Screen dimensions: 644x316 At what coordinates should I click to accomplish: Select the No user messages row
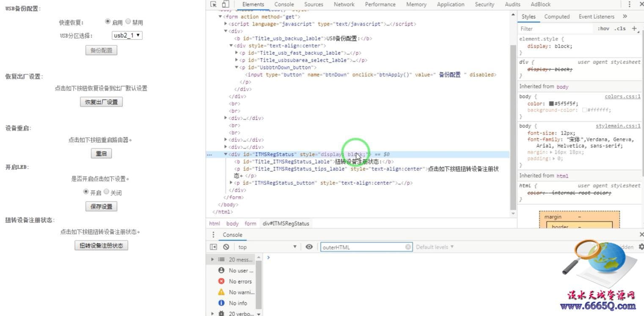tap(236, 270)
